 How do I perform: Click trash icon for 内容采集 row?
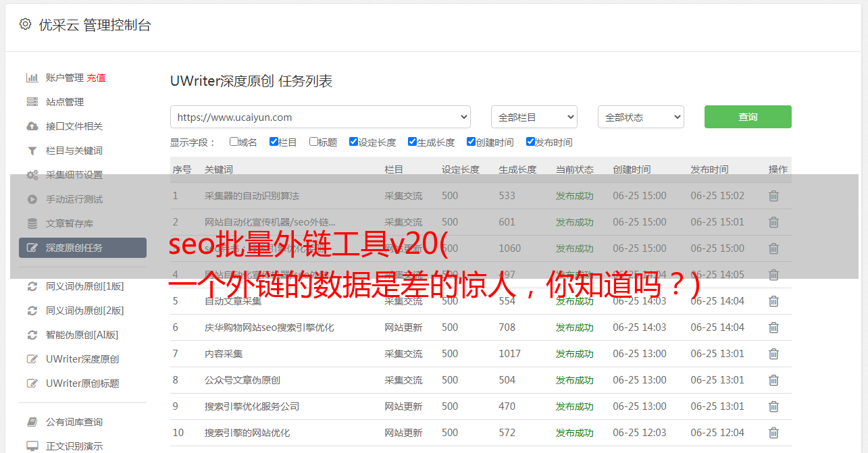click(x=773, y=354)
